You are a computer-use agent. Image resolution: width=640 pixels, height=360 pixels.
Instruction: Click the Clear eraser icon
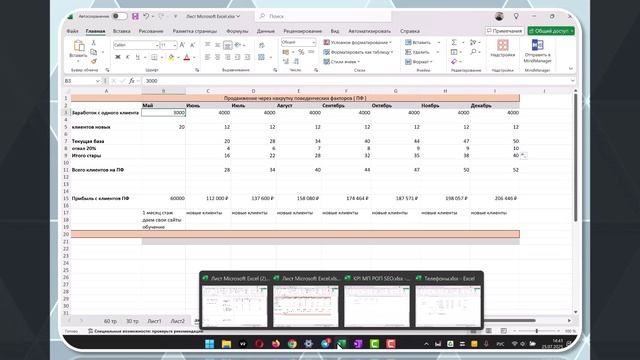pos(454,62)
